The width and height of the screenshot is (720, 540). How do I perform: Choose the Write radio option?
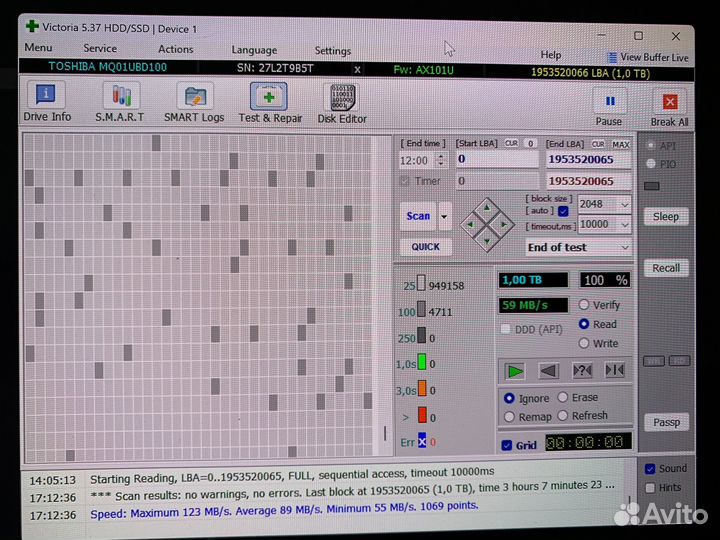pyautogui.click(x=584, y=343)
